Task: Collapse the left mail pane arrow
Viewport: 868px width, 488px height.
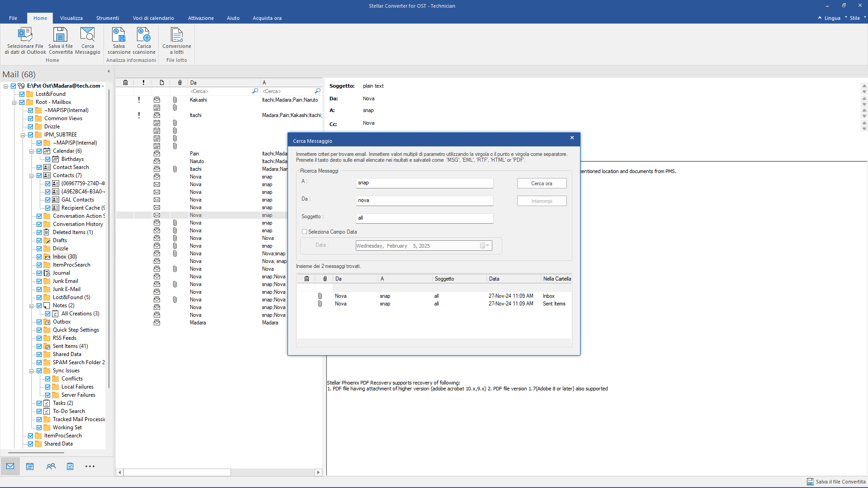Action: [108, 71]
